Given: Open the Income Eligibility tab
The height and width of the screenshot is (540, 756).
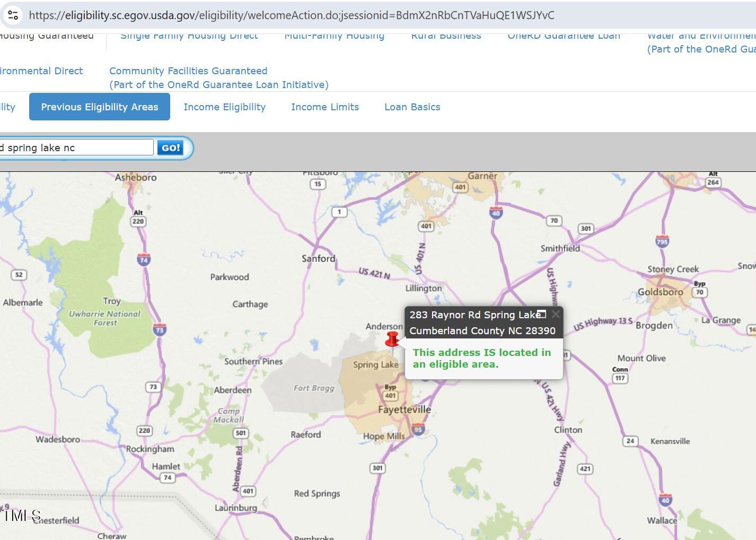Looking at the screenshot, I should 225,107.
